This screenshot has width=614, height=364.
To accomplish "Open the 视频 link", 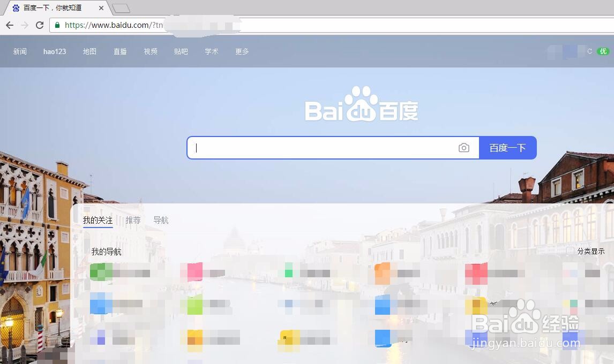I will pyautogui.click(x=151, y=51).
